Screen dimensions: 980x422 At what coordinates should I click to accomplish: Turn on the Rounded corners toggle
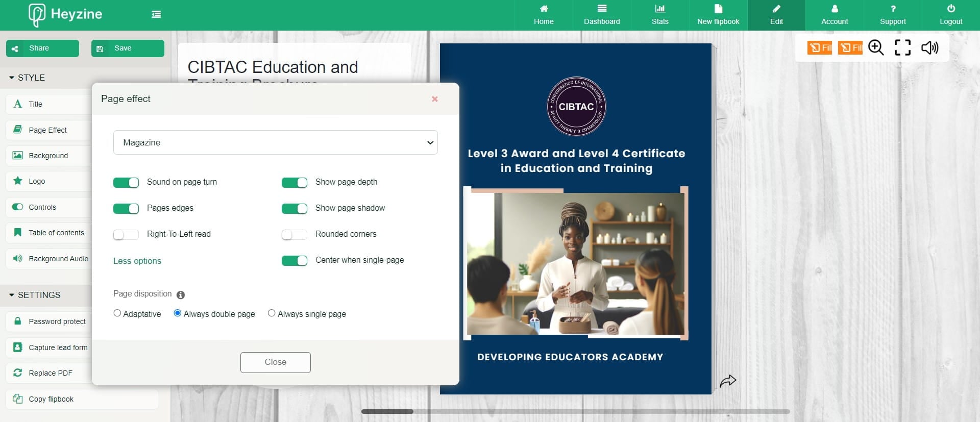(295, 235)
